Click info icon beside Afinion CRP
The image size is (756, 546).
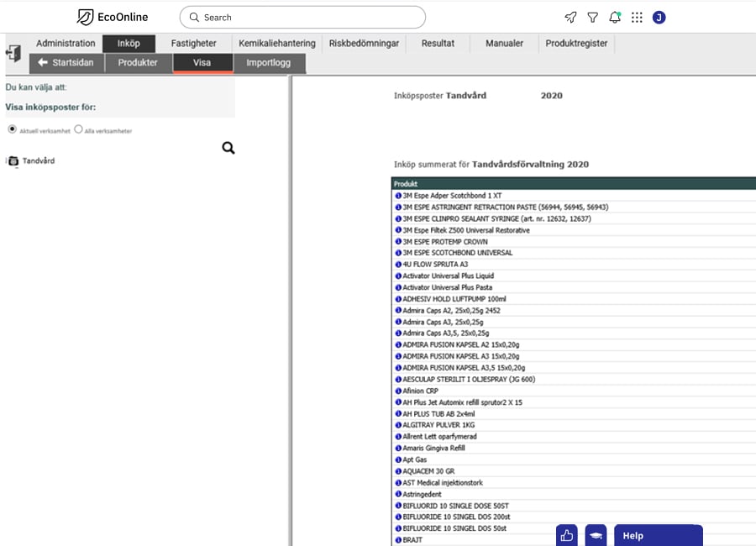[x=398, y=391]
